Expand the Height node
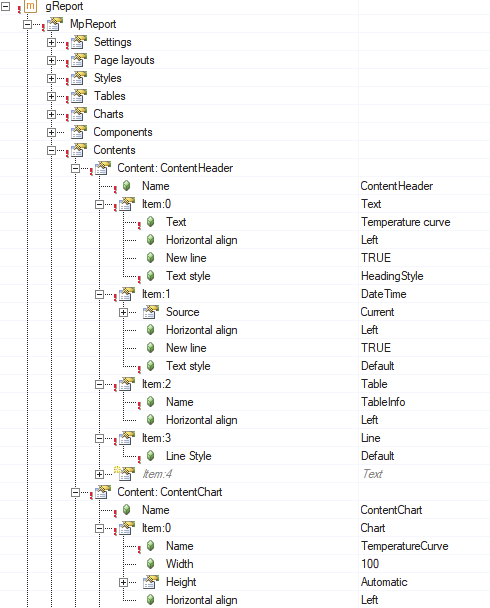The width and height of the screenshot is (490, 608). 123,582
